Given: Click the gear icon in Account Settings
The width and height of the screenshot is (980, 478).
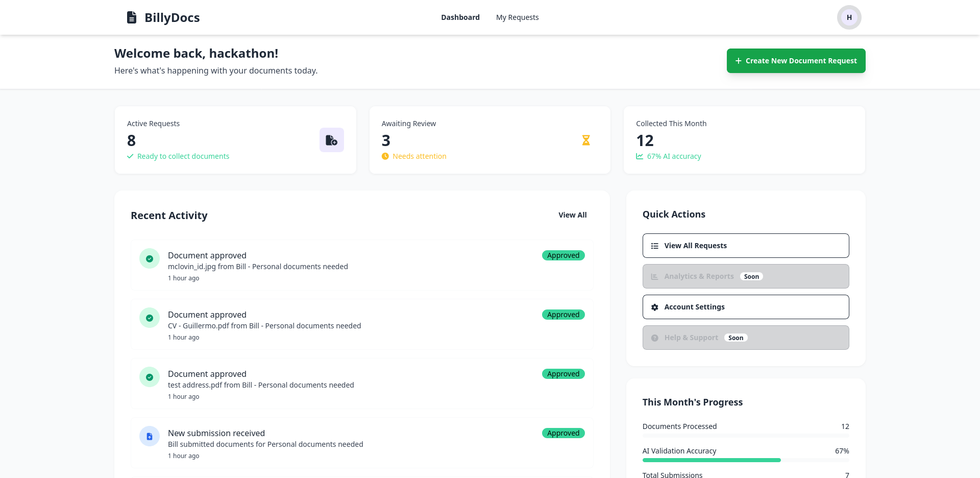Looking at the screenshot, I should [x=655, y=307].
